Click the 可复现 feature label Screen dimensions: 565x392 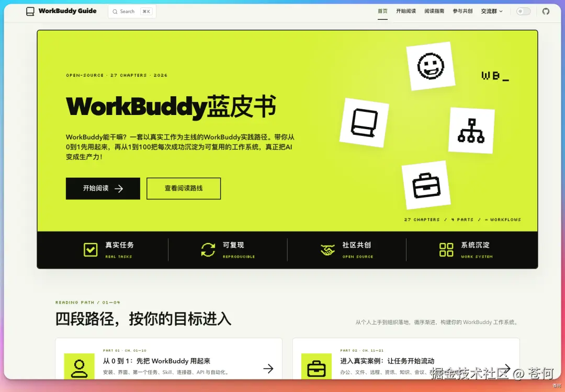(x=233, y=245)
